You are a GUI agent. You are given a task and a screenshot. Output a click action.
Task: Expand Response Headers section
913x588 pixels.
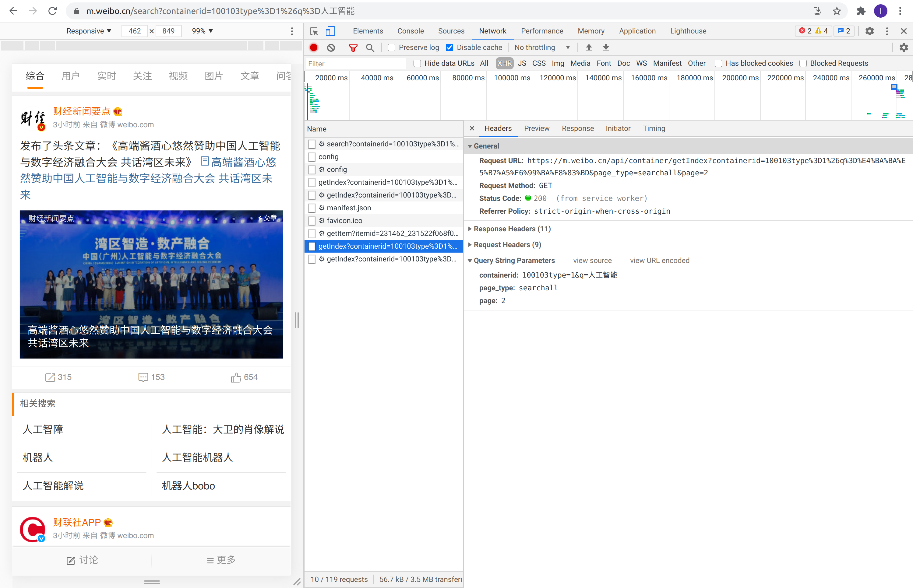pyautogui.click(x=512, y=229)
